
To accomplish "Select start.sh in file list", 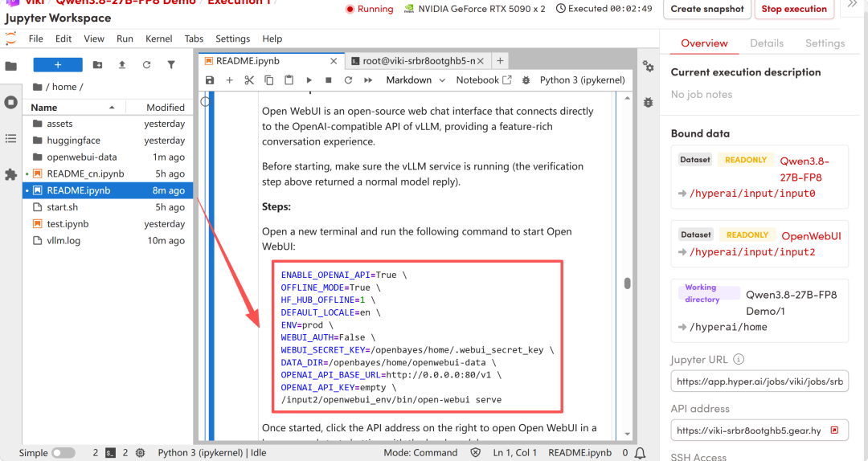I will pos(108,207).
